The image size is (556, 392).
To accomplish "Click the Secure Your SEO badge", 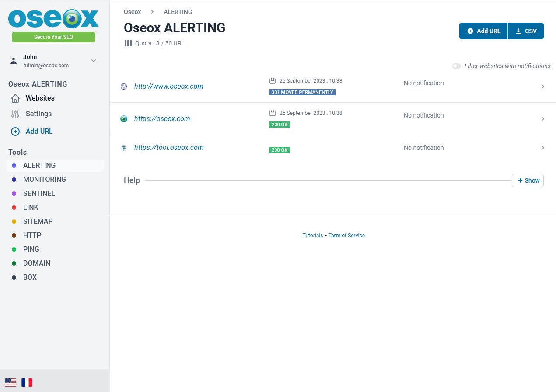I will pos(53,37).
